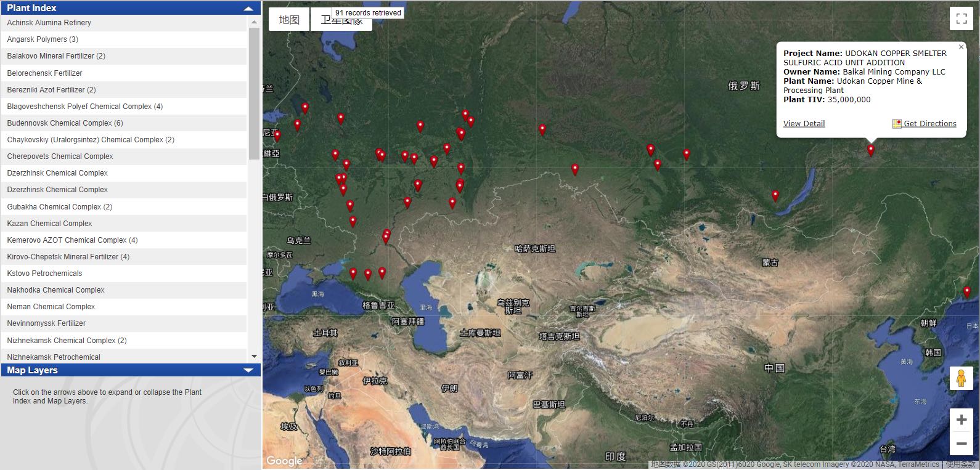
Task: Select the Street View pegman icon
Action: pos(961,378)
